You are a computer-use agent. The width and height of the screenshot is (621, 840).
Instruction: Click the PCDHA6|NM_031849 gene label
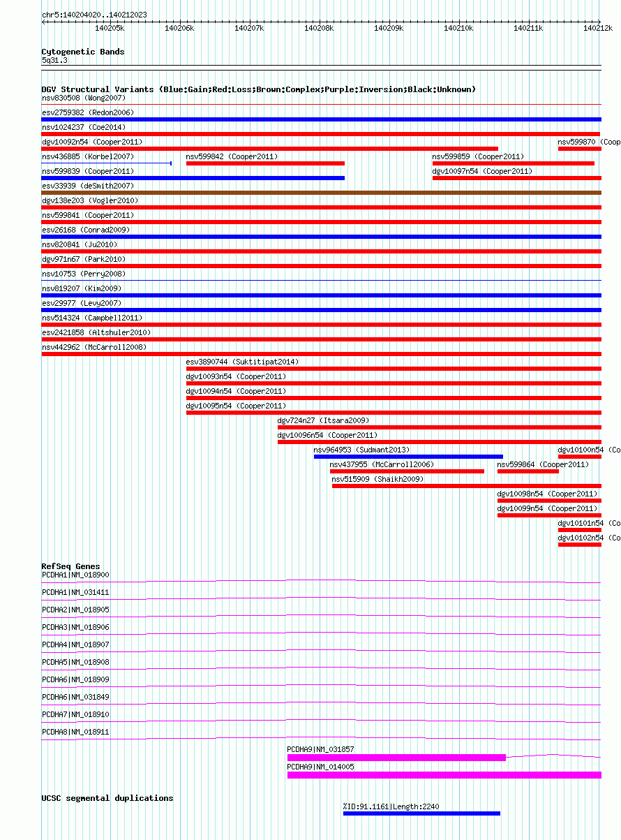click(75, 697)
